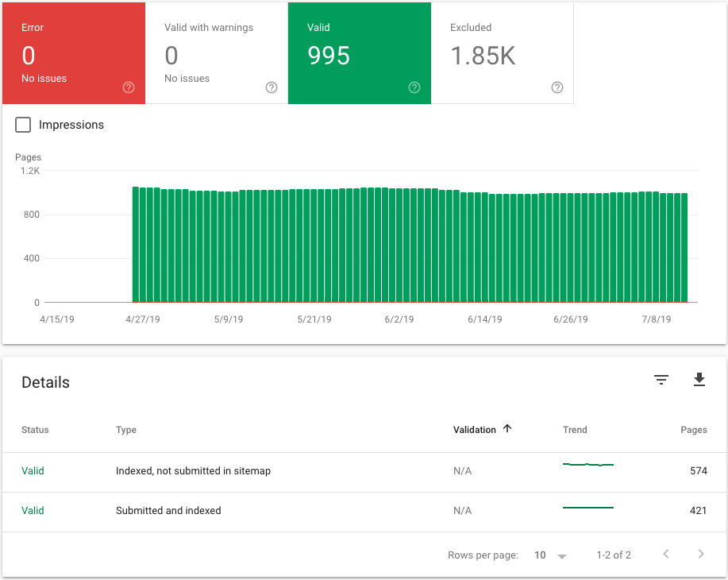Go to the previous page of rows

click(x=666, y=554)
